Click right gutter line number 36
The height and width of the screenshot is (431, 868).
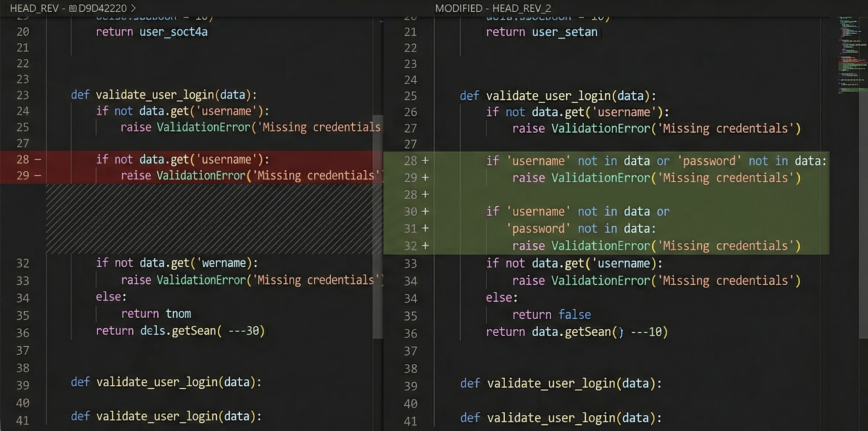pyautogui.click(x=410, y=334)
